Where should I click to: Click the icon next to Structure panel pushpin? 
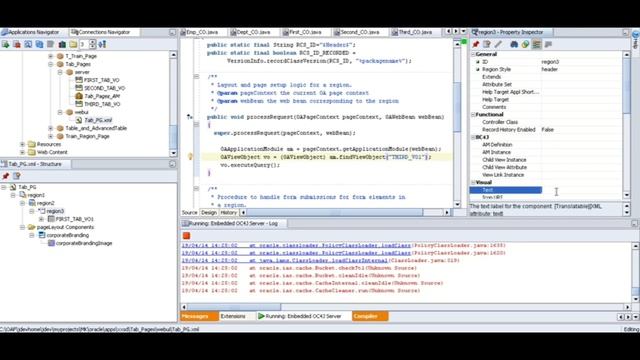(17, 176)
